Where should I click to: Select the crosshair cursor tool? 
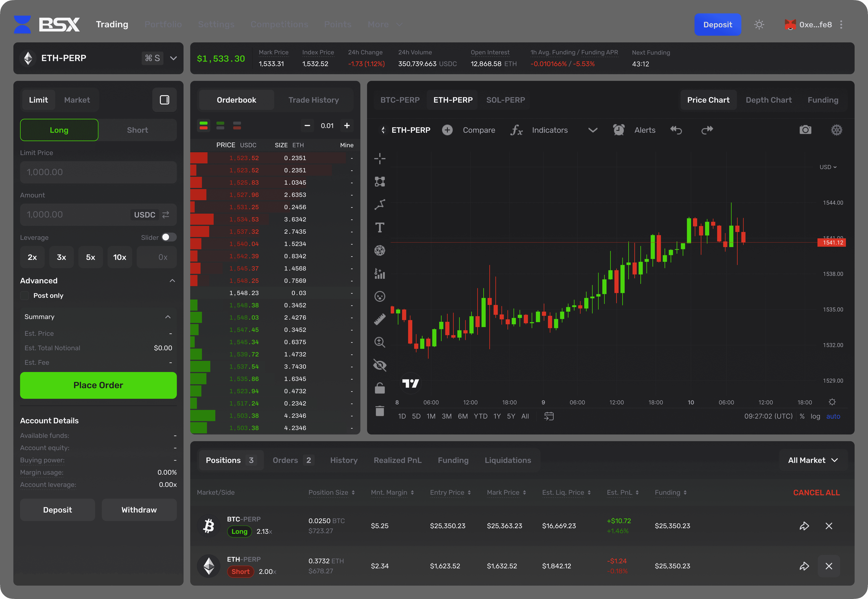380,159
